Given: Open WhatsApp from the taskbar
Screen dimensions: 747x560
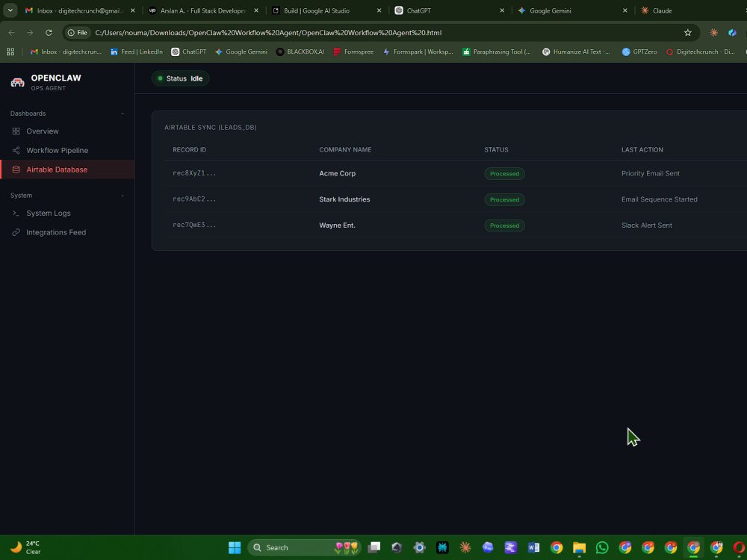Looking at the screenshot, I should point(602,547).
